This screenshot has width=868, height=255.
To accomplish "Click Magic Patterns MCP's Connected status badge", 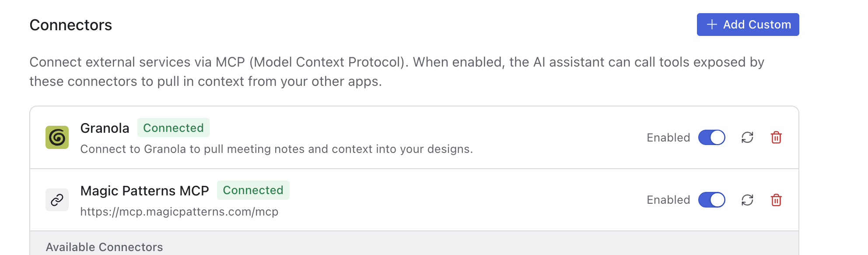I will coord(253,190).
